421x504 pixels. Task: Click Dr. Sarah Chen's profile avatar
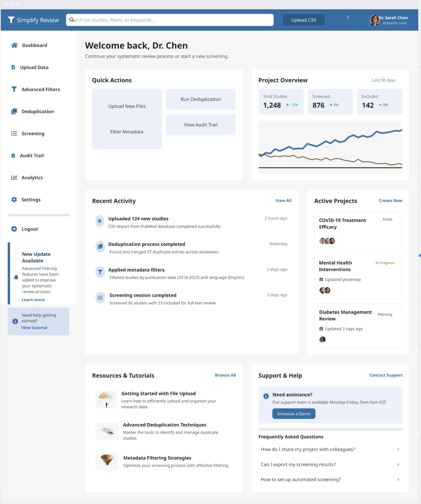tap(374, 20)
